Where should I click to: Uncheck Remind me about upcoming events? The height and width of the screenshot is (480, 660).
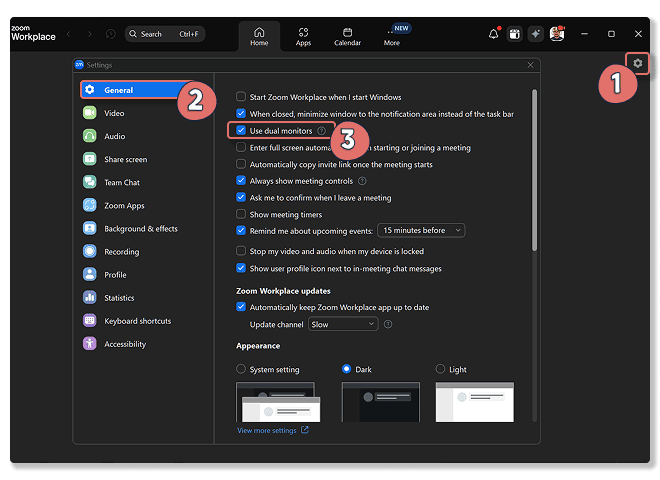tap(241, 231)
